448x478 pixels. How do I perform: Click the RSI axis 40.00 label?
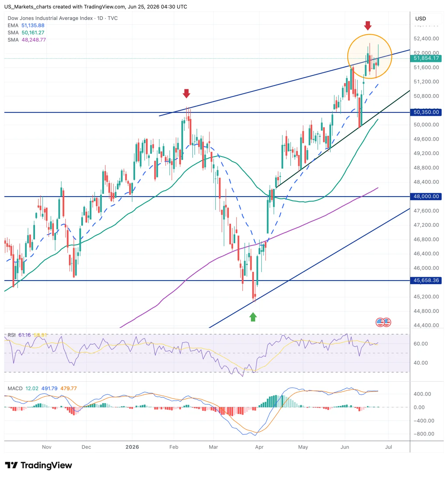(421, 363)
